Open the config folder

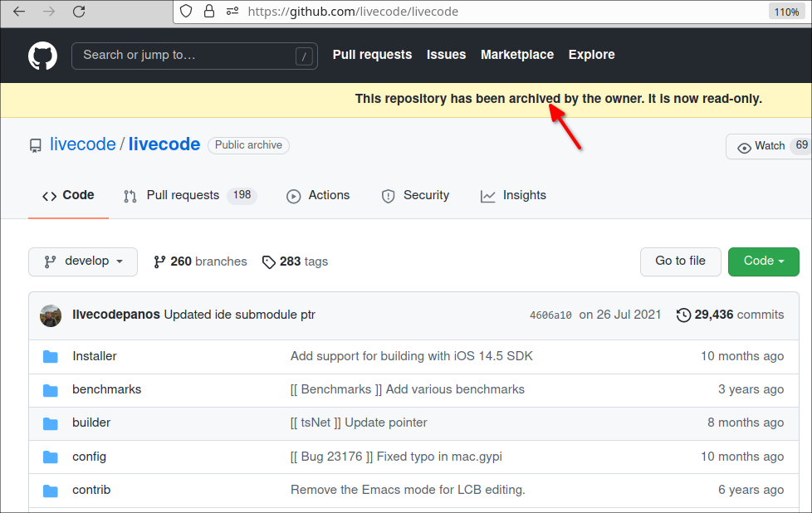click(89, 457)
